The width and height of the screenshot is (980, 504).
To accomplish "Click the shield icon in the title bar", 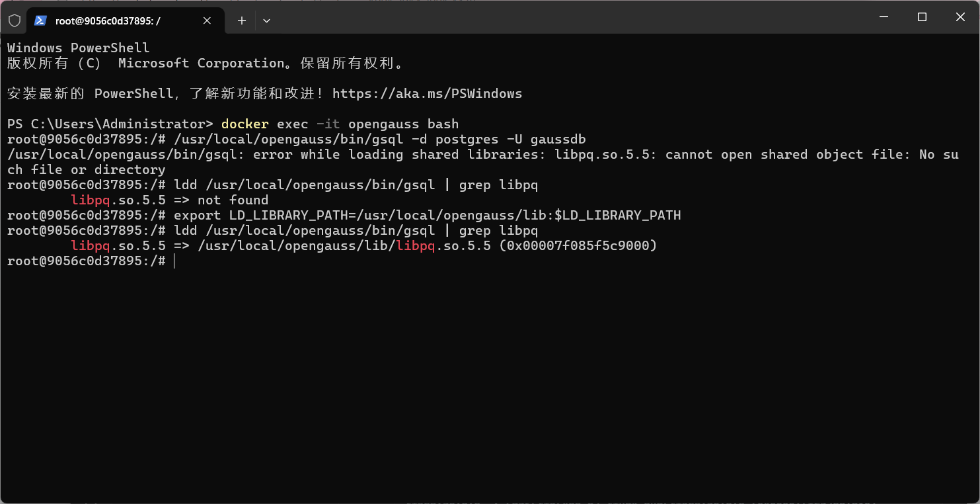I will [14, 21].
